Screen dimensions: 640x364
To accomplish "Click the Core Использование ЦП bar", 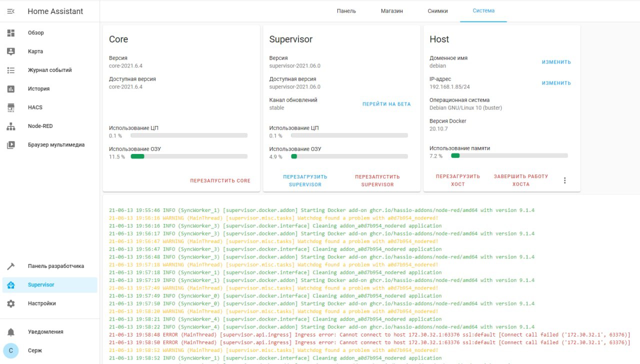I will (x=189, y=135).
